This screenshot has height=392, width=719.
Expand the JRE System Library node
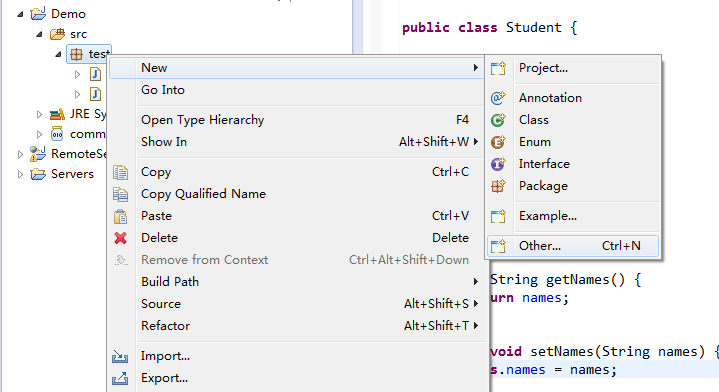pyautogui.click(x=39, y=114)
